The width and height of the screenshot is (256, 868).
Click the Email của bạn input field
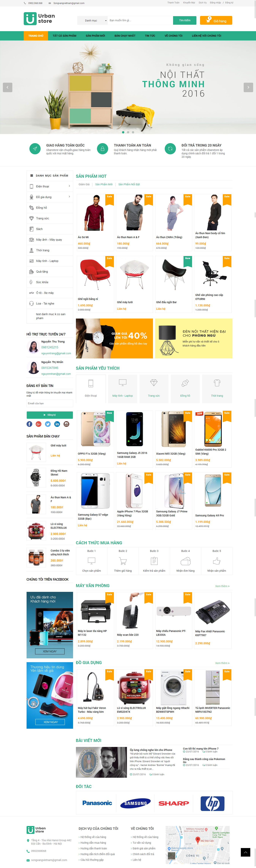click(x=50, y=403)
